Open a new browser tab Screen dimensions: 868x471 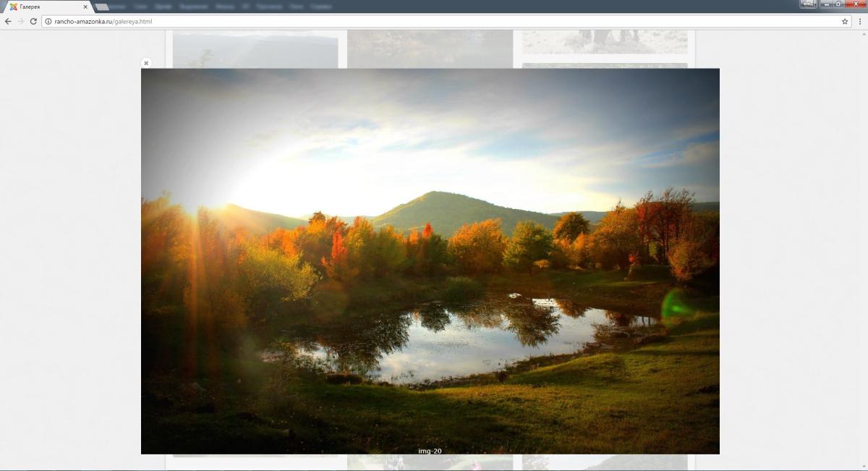[102, 7]
